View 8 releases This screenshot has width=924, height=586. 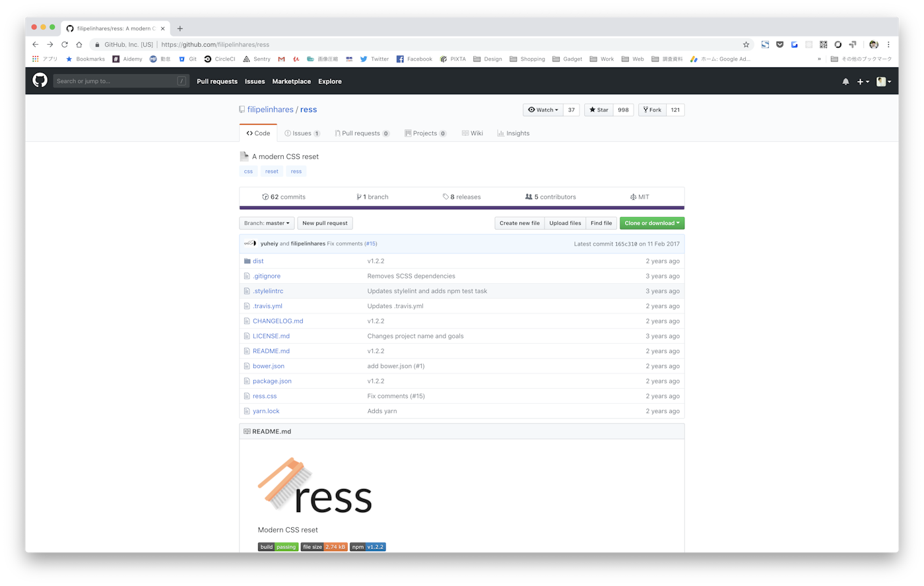(x=461, y=197)
